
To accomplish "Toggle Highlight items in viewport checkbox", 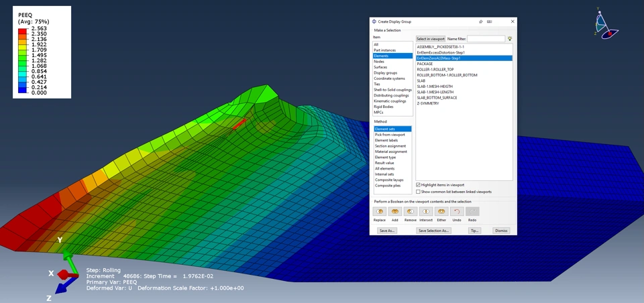I will click(418, 185).
